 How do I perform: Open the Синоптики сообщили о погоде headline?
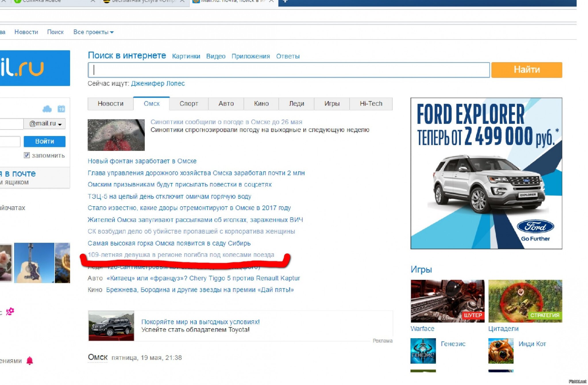point(226,122)
